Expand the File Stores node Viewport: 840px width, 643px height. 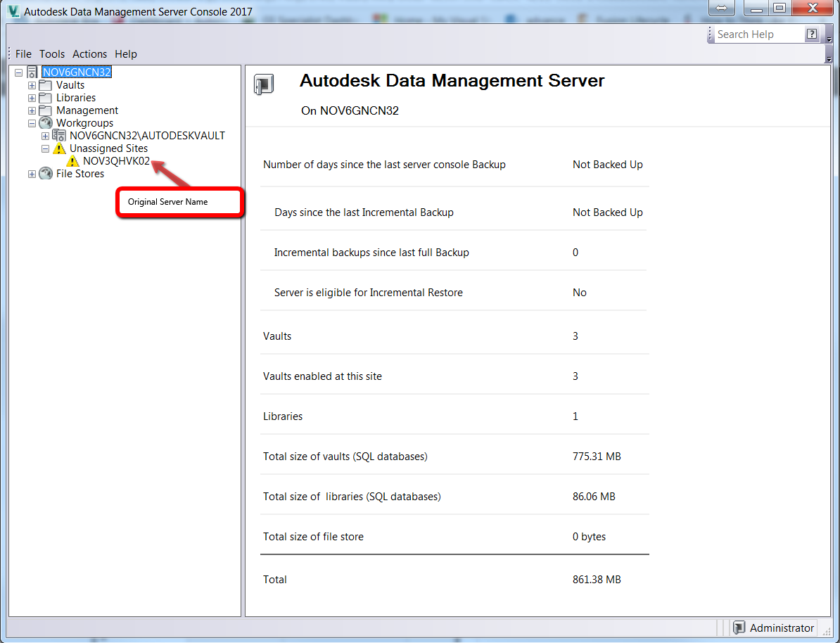pos(32,174)
